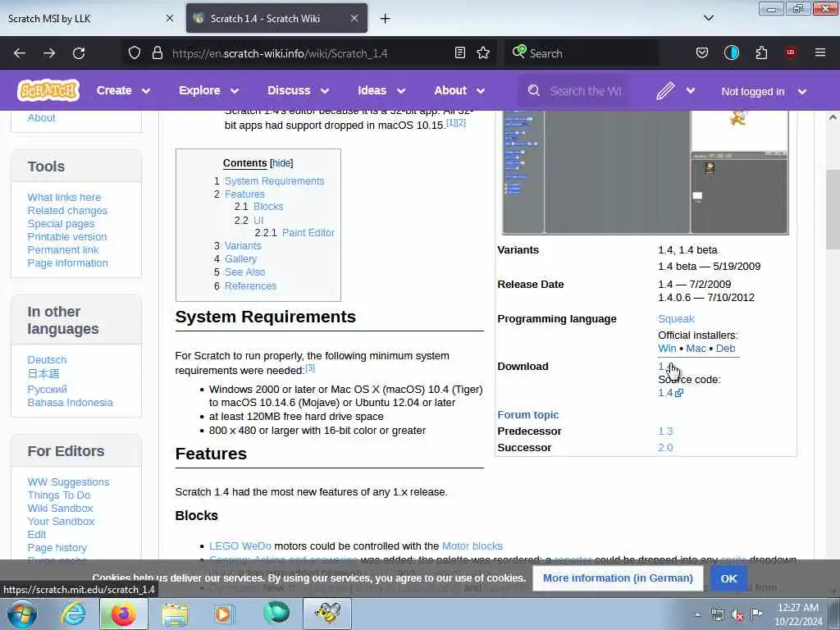840x630 pixels.
Task: Open the Create dropdown menu
Action: pos(123,90)
